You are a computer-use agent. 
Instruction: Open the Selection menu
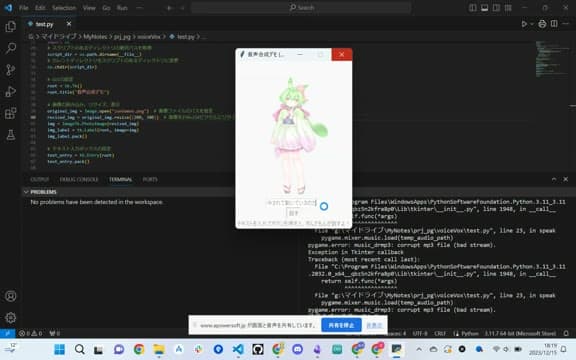coord(64,8)
